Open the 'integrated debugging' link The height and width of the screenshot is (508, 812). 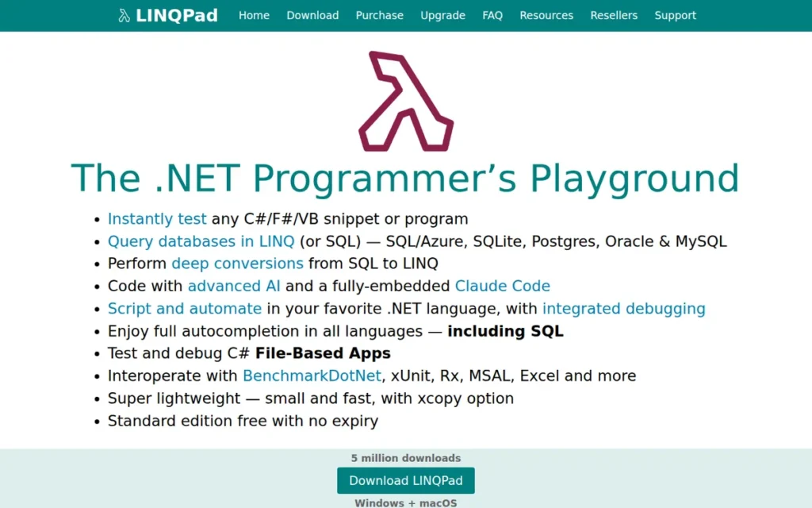coord(623,309)
